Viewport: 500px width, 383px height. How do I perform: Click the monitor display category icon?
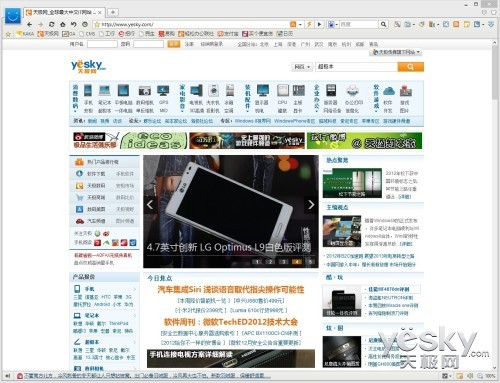(263, 90)
